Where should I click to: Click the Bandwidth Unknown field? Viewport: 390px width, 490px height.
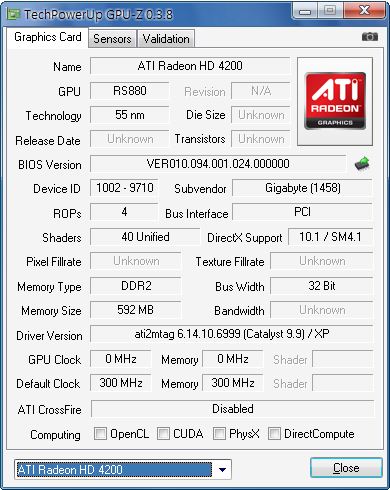pos(322,310)
